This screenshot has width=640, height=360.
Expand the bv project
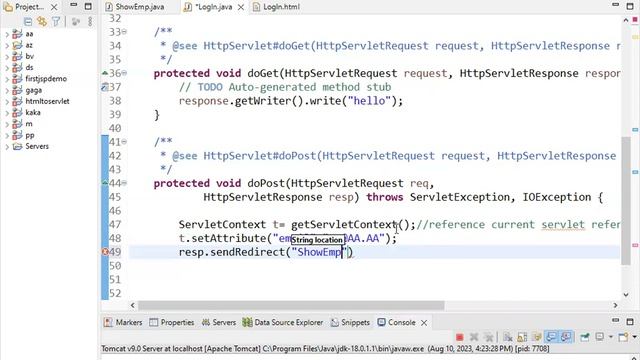[7, 57]
